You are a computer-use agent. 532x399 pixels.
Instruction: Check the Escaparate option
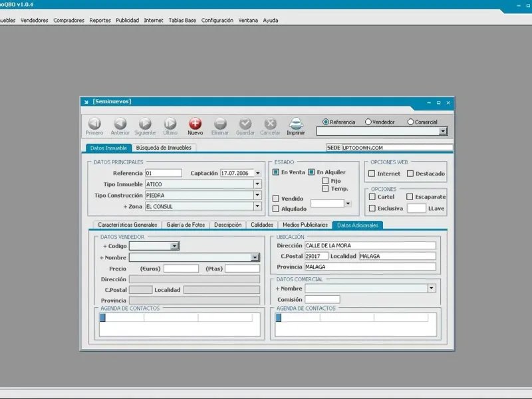coord(410,197)
